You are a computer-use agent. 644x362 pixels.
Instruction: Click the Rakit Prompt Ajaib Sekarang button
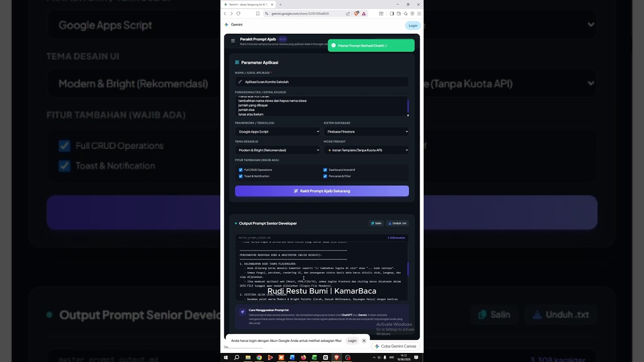pos(322,191)
